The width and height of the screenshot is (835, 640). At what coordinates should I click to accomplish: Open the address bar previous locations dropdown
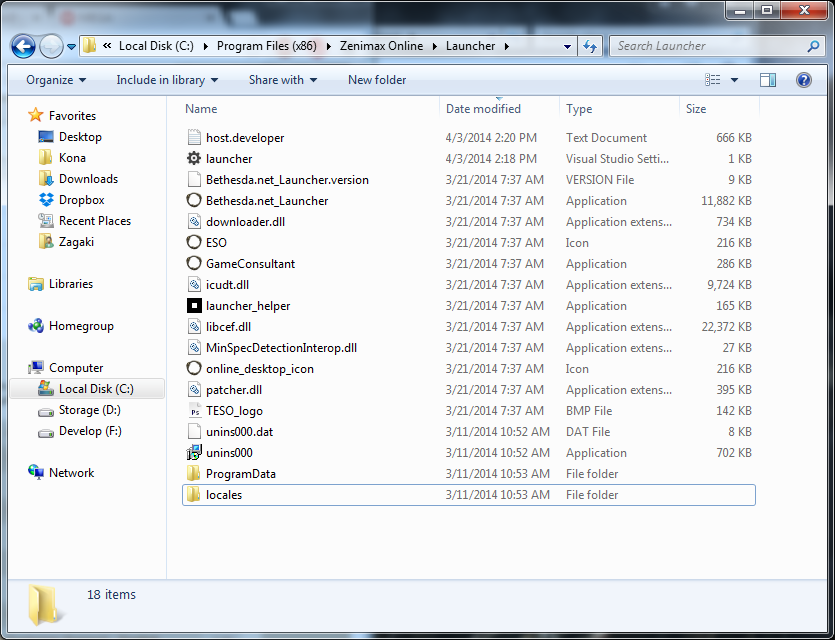(x=567, y=46)
